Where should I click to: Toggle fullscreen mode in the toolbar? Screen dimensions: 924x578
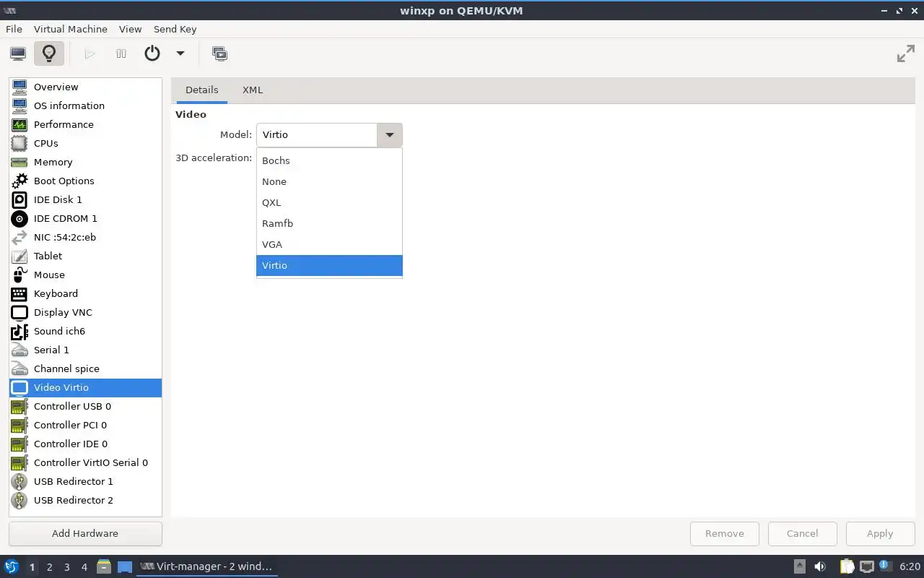tap(905, 53)
